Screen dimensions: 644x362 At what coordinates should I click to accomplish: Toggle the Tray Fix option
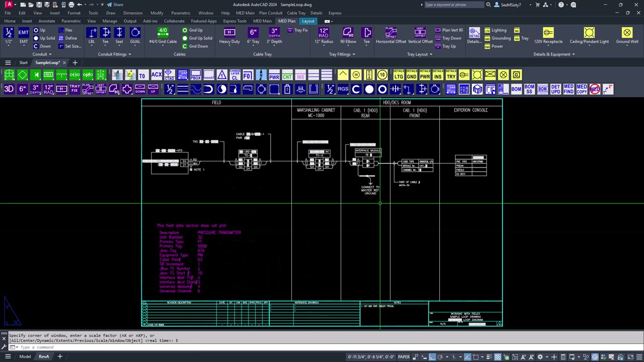pyautogui.click(x=298, y=30)
